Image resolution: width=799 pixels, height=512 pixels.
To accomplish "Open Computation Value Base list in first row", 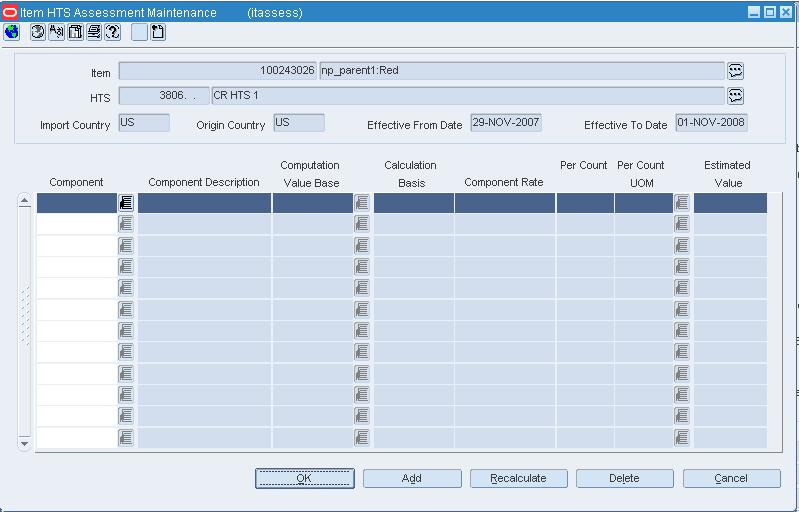I will [x=362, y=203].
